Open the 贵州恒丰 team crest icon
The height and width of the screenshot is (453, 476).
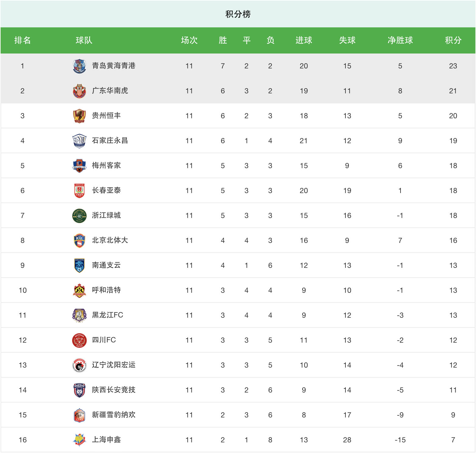tap(79, 116)
